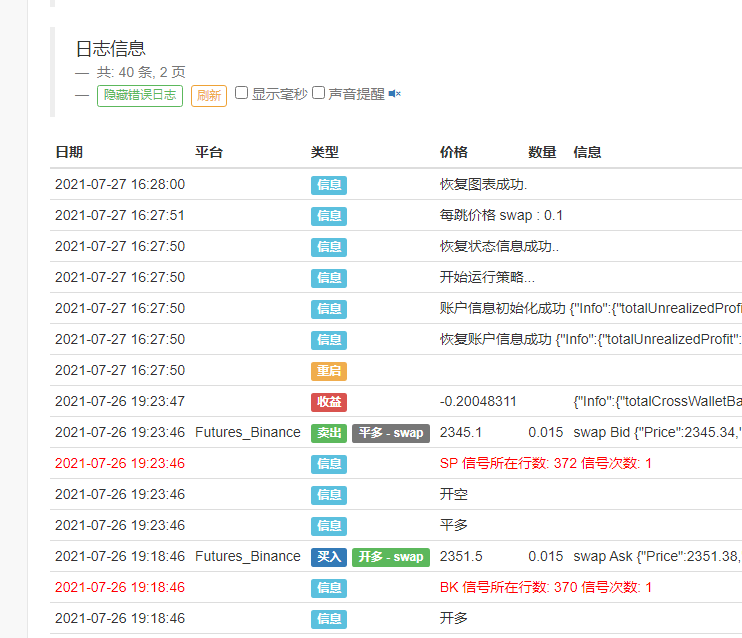Screen dimensions: 742x638
Task: Click the red BK 信号所在行数 370 message
Action: [545, 588]
